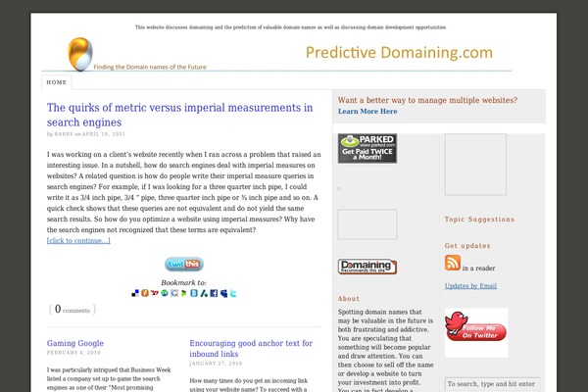Click the Want a better way to manage headline
Viewport: 588px width, 392px height.
[427, 100]
